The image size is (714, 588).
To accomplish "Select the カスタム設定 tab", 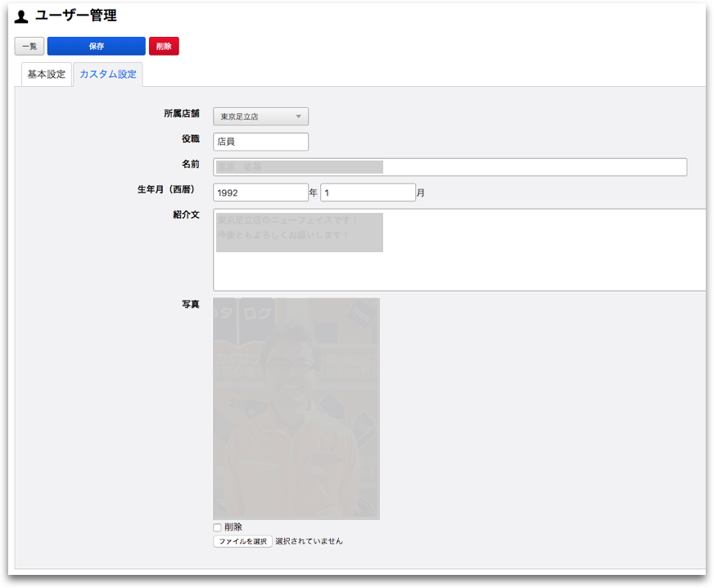I will point(108,75).
